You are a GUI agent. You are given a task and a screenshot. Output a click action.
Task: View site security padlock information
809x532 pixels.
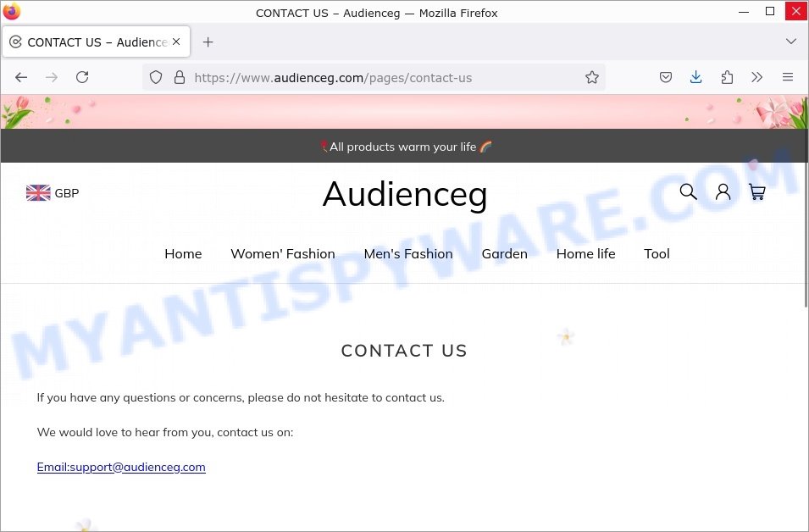[x=180, y=77]
